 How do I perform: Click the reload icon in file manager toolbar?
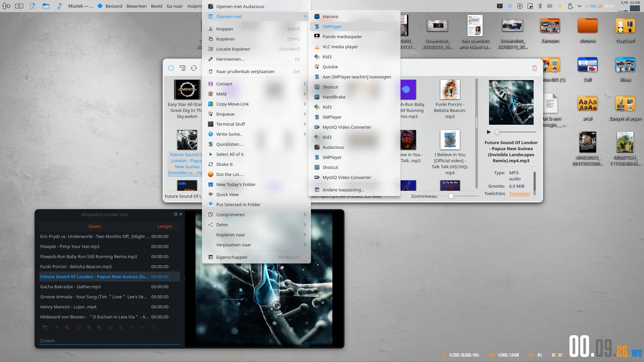coord(194,68)
